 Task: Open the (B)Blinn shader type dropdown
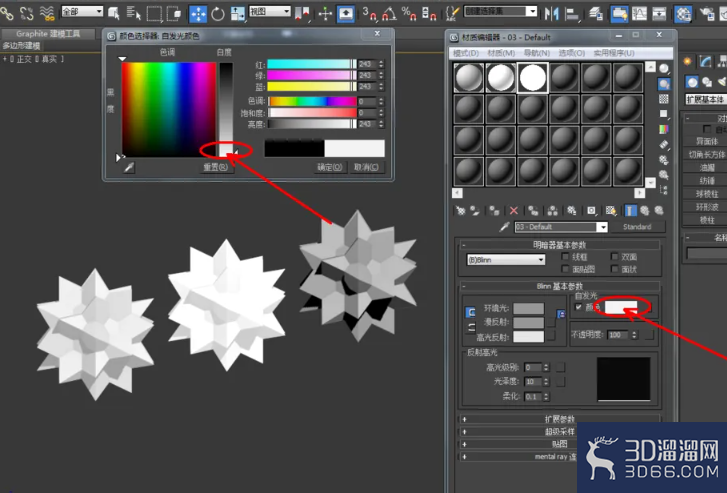coord(505,260)
